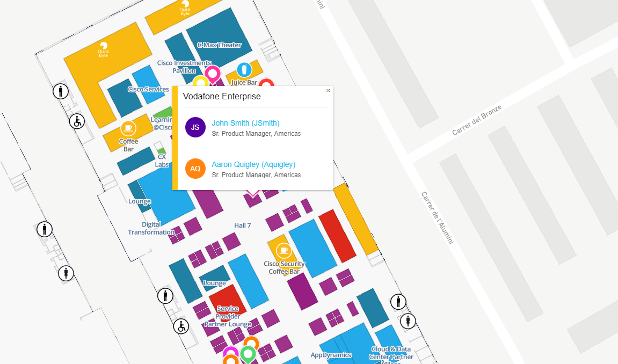The width and height of the screenshot is (618, 364).
Task: Click the Hall 7 label
Action: (242, 225)
